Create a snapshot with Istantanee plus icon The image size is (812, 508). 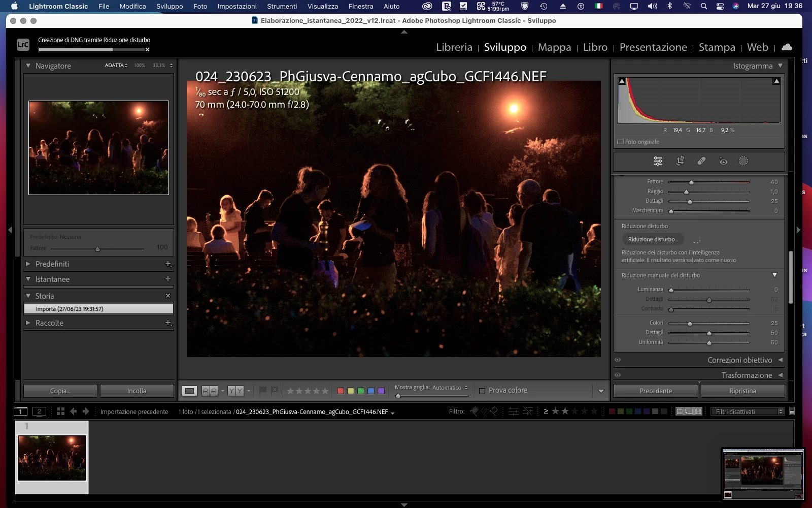point(168,279)
